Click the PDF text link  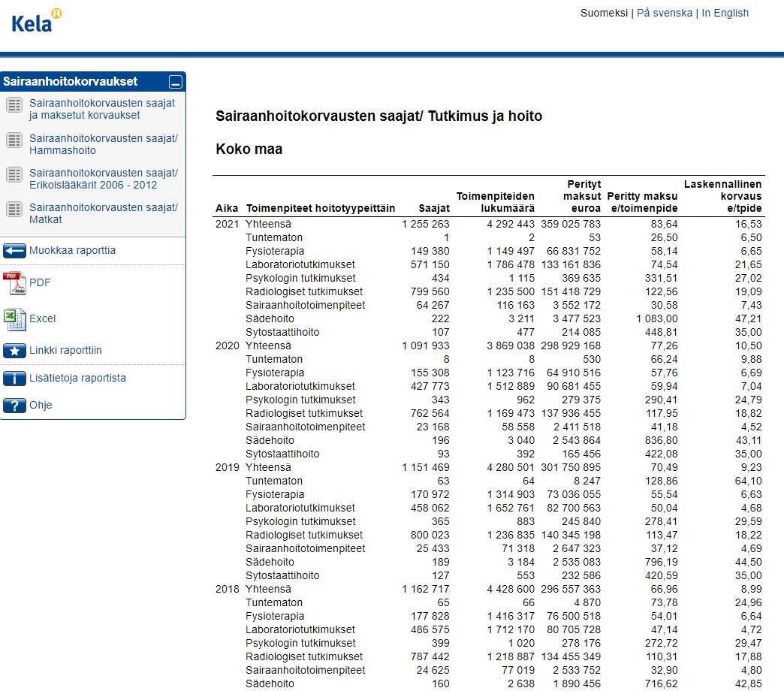(x=40, y=282)
